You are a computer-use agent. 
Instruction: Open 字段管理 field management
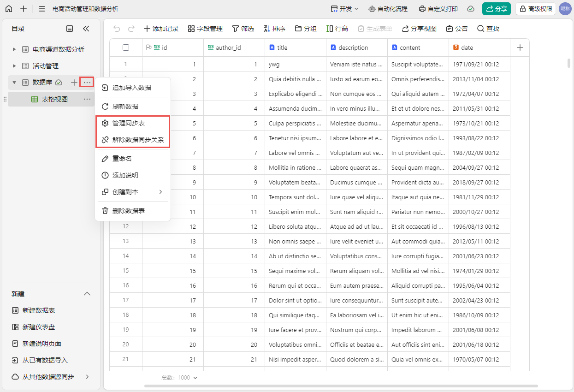pyautogui.click(x=205, y=29)
